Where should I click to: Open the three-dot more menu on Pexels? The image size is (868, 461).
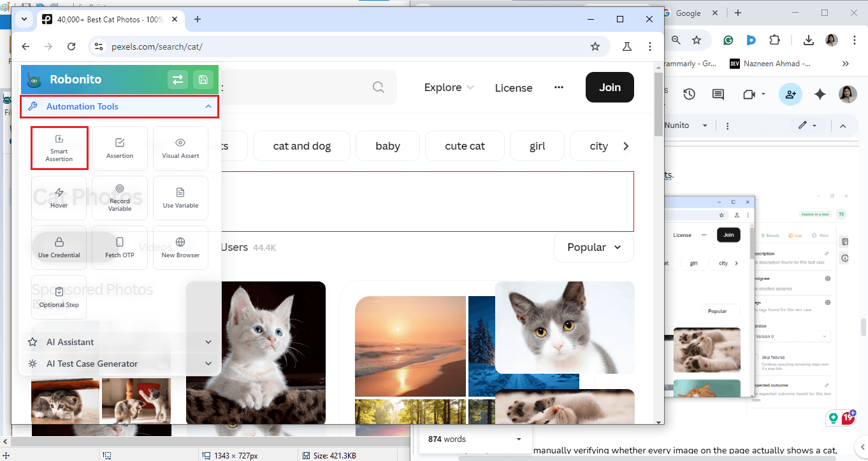tap(559, 87)
